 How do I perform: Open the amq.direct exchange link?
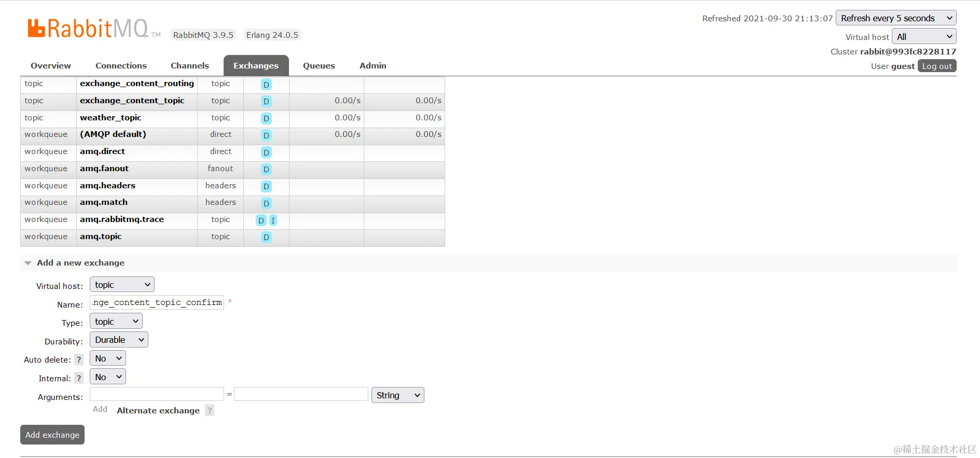[102, 151]
